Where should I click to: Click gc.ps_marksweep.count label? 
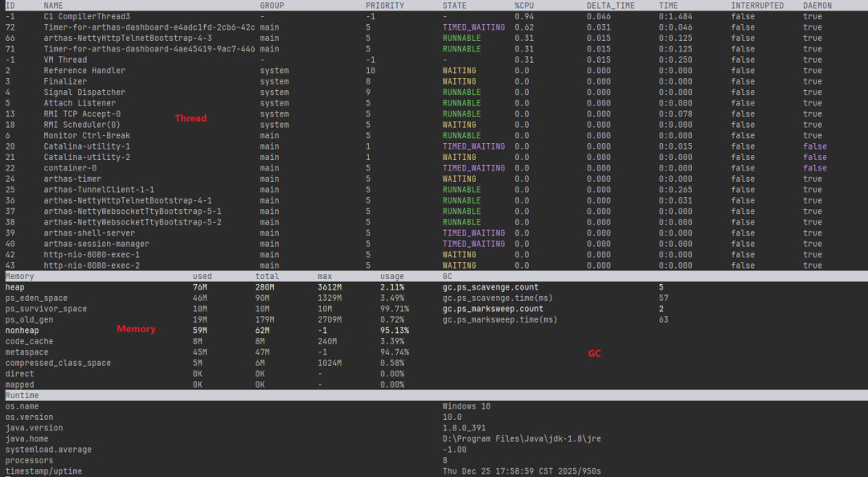coord(493,309)
